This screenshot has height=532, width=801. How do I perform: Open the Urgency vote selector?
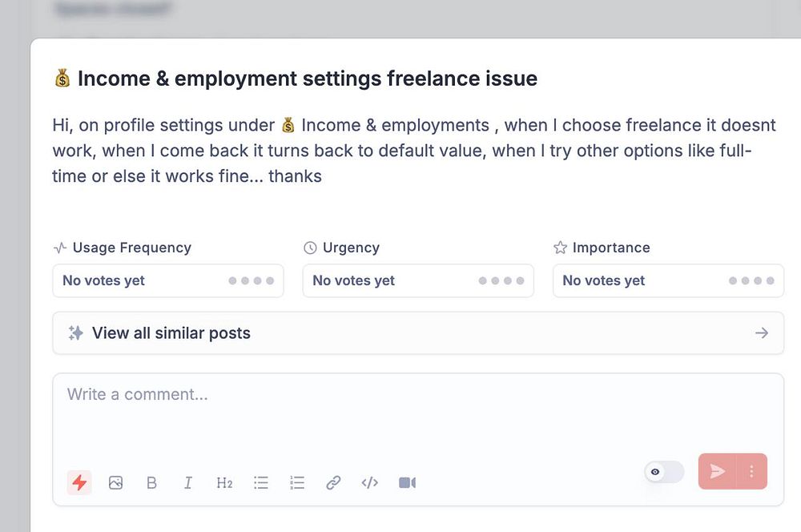[418, 280]
